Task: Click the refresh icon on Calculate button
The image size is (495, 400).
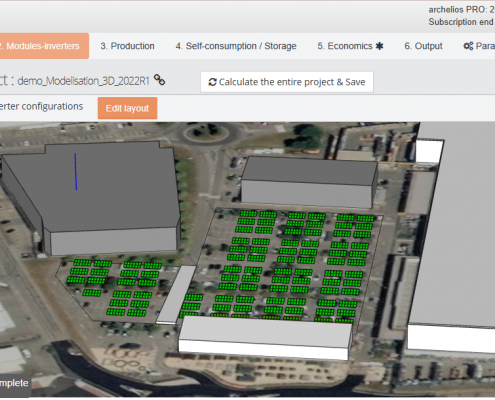Action: 212,82
